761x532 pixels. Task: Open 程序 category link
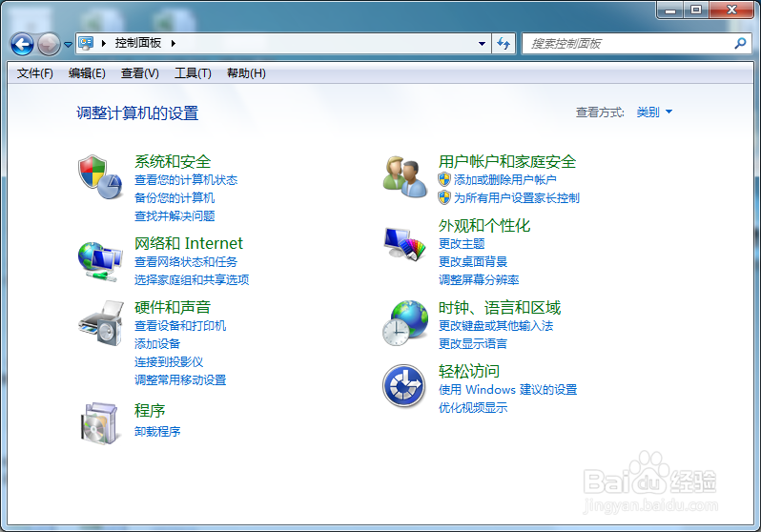[150, 411]
